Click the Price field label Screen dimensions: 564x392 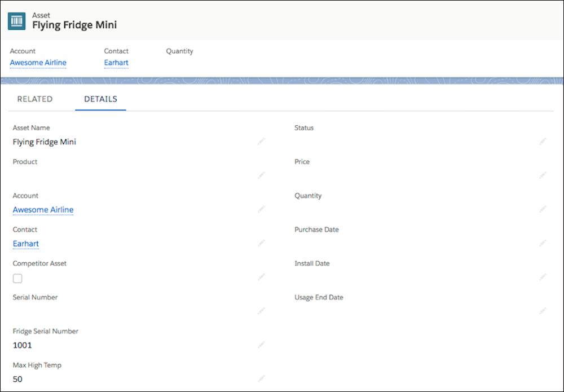[x=302, y=161]
